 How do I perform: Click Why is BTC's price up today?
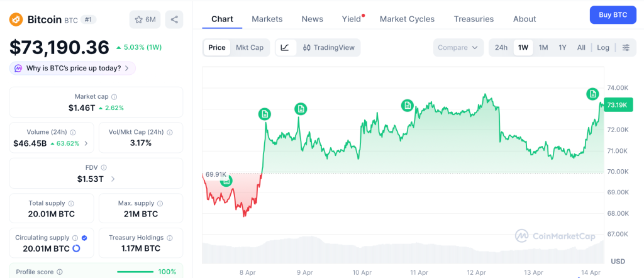point(72,68)
